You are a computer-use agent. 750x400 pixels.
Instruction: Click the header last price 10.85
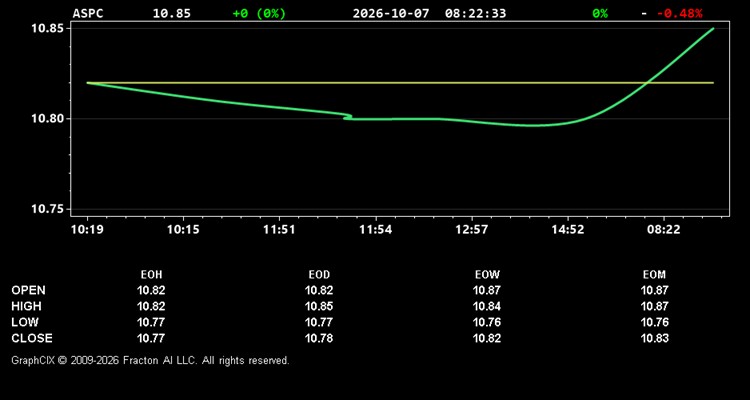(172, 13)
